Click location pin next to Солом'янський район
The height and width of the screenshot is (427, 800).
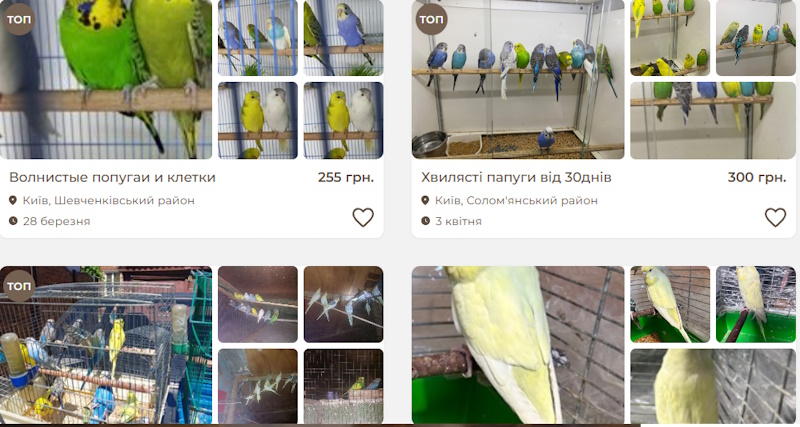(425, 200)
